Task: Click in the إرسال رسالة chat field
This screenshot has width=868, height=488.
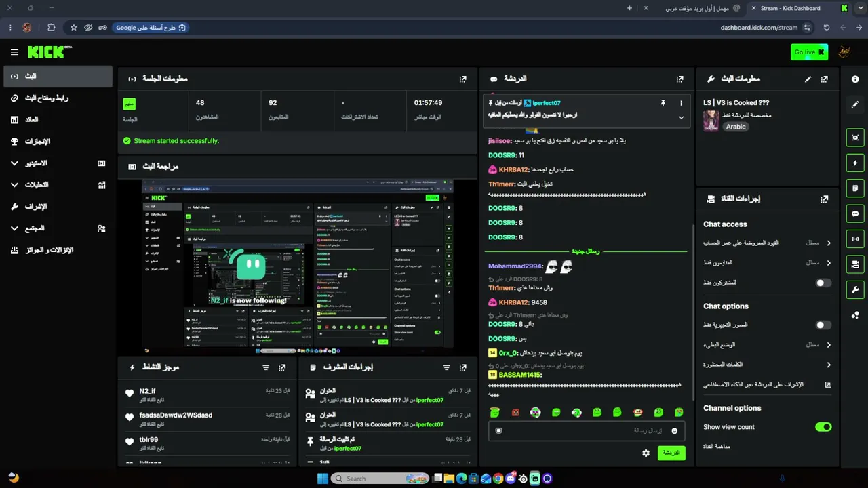Action: tap(587, 430)
